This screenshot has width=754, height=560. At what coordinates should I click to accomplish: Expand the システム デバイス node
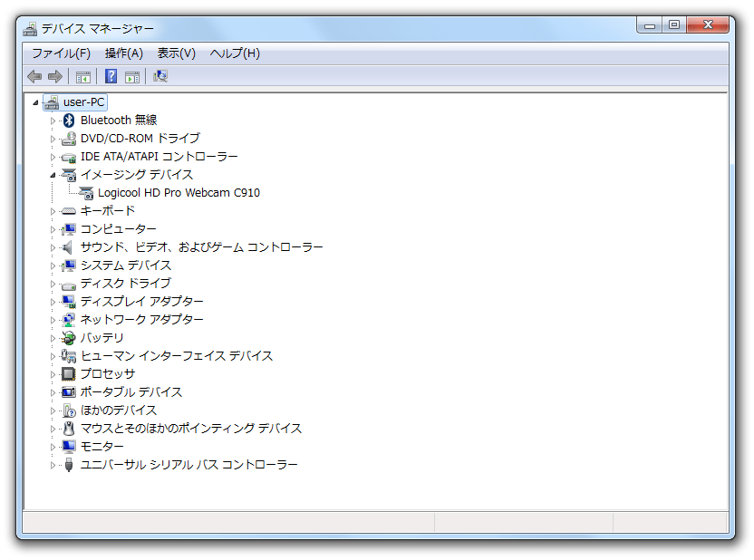53,266
